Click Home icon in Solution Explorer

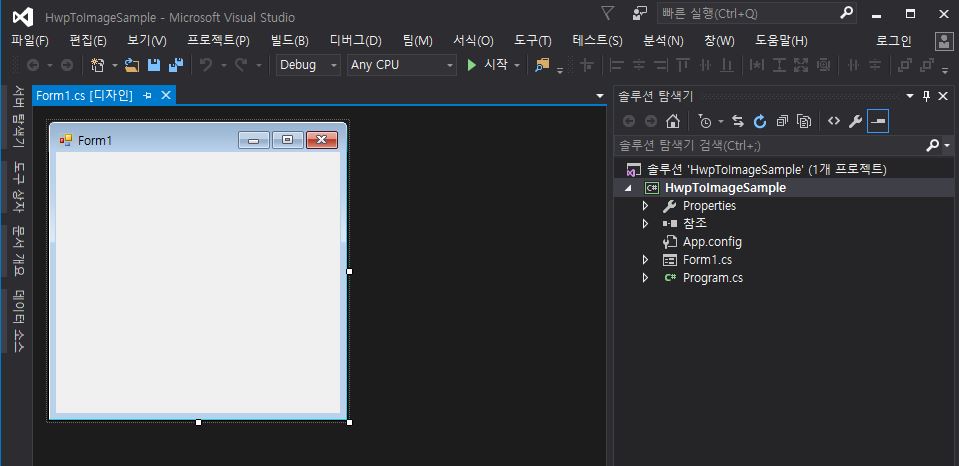click(x=673, y=121)
